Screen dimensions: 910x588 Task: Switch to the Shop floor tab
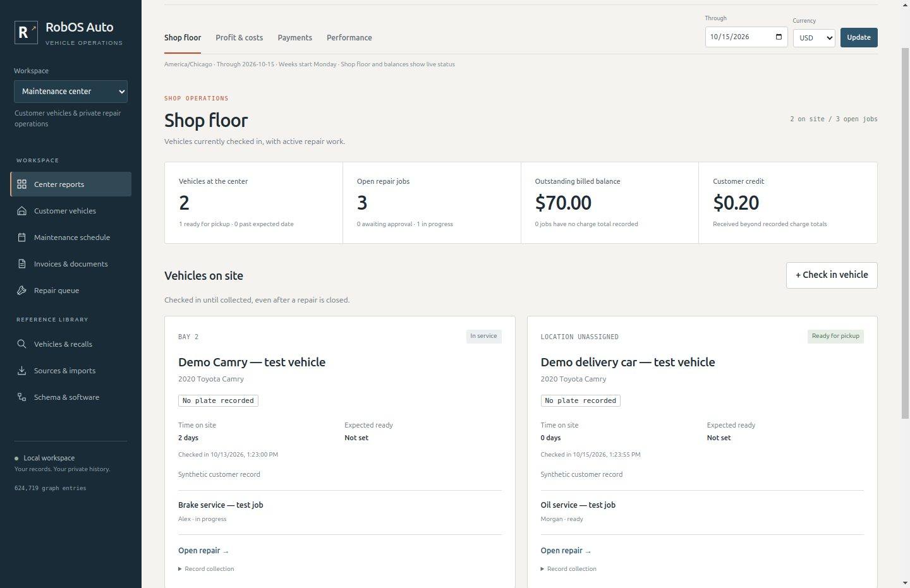[183, 38]
